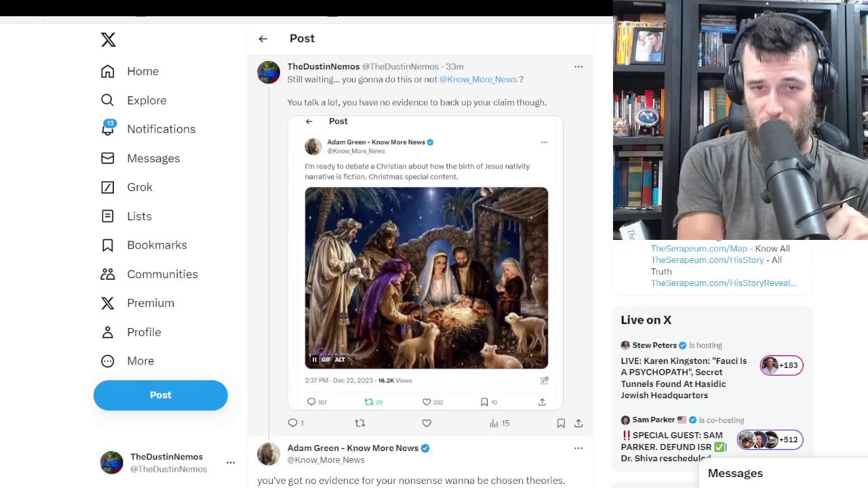View post analytics showing 15 views
The width and height of the screenshot is (868, 488).
click(499, 423)
